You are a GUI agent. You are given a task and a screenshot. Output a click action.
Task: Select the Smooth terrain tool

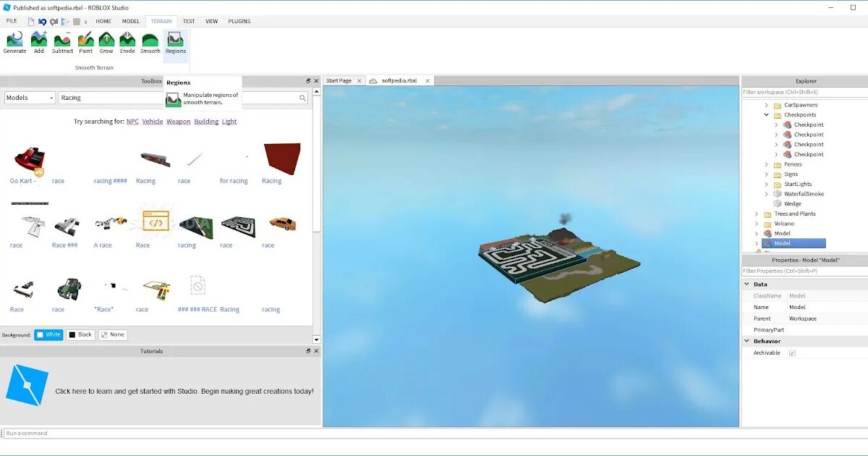pos(150,43)
